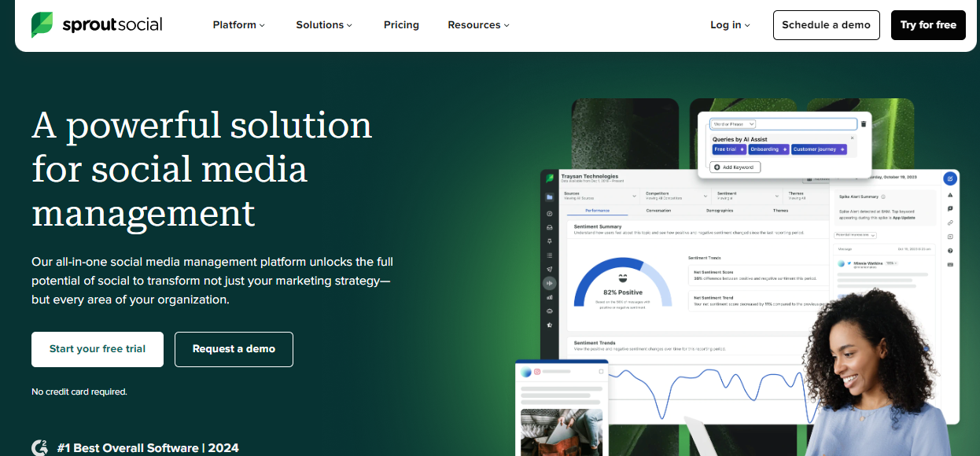980x456 pixels.
Task: Click the Start your free trial button
Action: (x=98, y=349)
